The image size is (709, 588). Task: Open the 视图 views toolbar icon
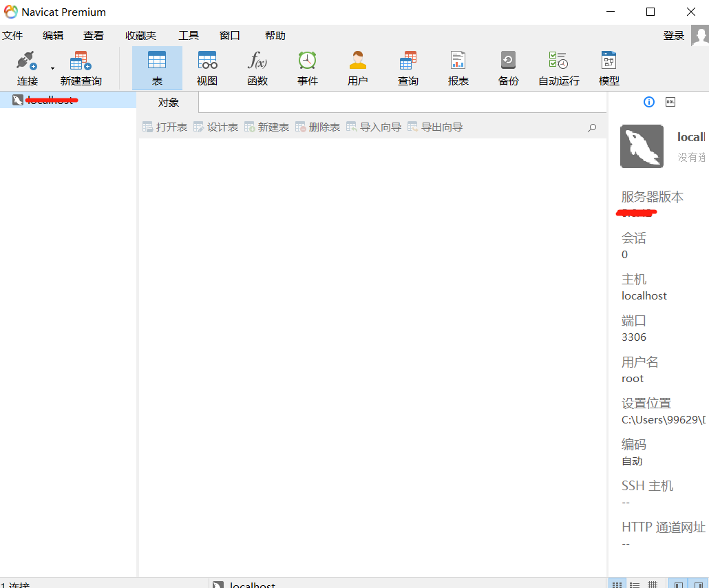(x=207, y=68)
